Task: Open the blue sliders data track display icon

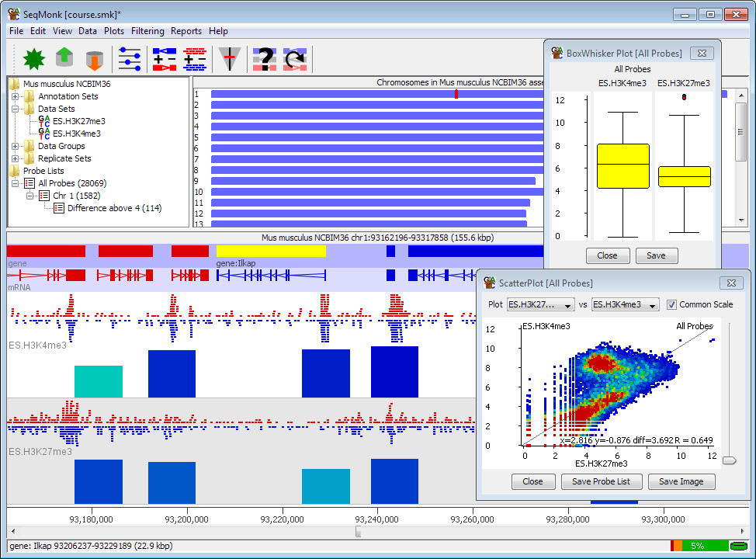Action: point(130,59)
